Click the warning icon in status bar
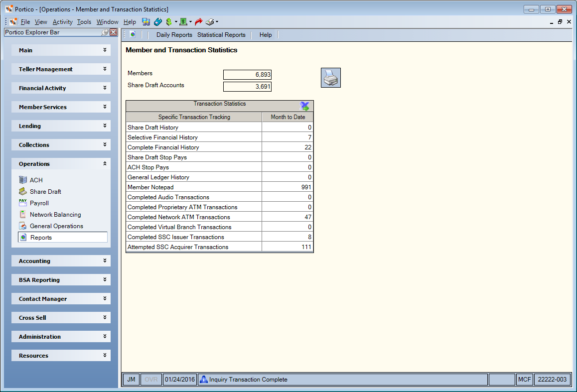The image size is (577, 392). point(203,380)
